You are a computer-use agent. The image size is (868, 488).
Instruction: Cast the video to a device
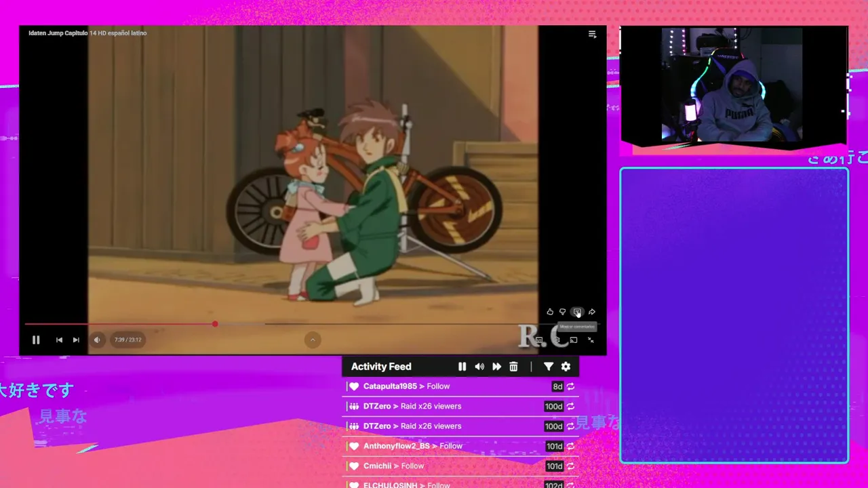click(x=573, y=340)
